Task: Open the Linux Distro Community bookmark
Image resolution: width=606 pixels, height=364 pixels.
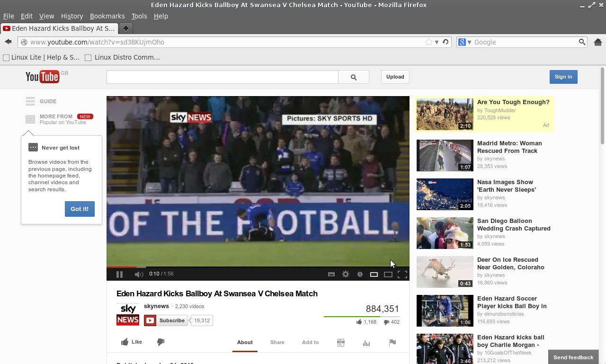Action: coord(123,57)
